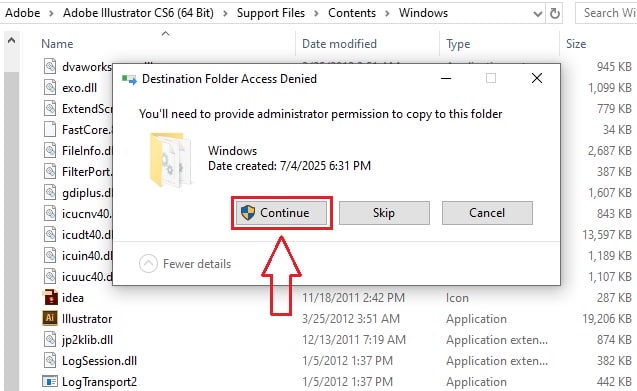Select the idea icon file
This screenshot has height=391, width=637.
pyautogui.click(x=50, y=297)
